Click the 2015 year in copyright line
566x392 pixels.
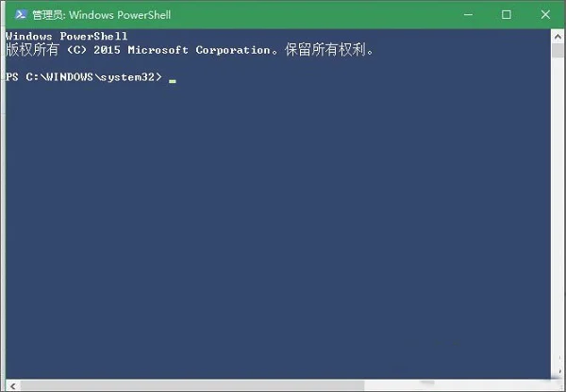(x=107, y=50)
